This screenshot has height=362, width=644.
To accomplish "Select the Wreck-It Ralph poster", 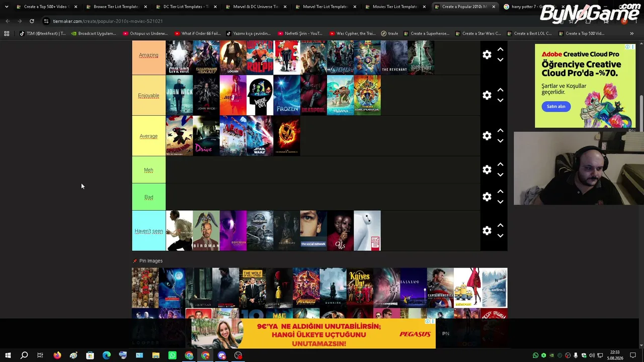I will [x=260, y=57].
